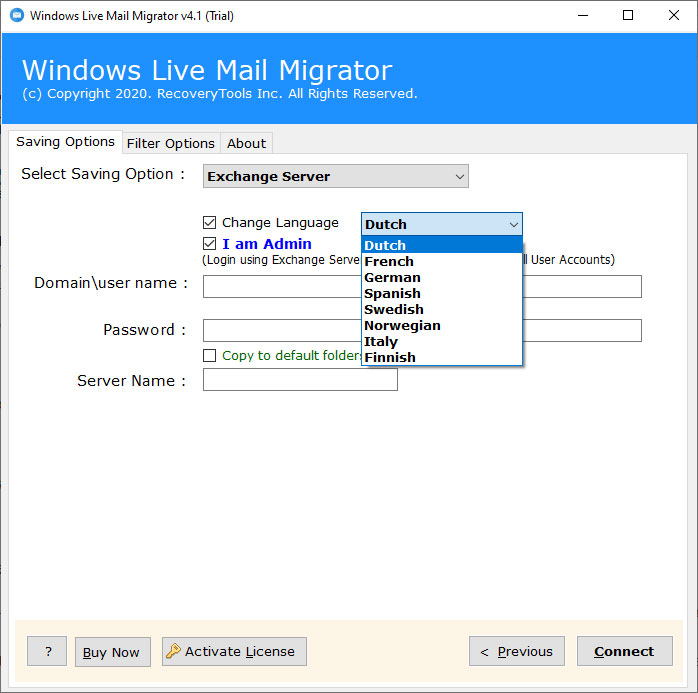
Task: Collapse the language dropdown showing Dutch
Action: [513, 225]
